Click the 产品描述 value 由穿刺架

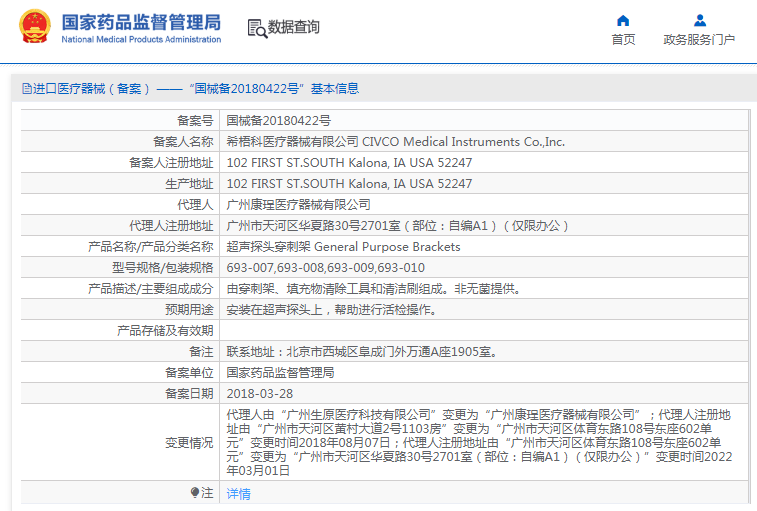[x=374, y=289]
